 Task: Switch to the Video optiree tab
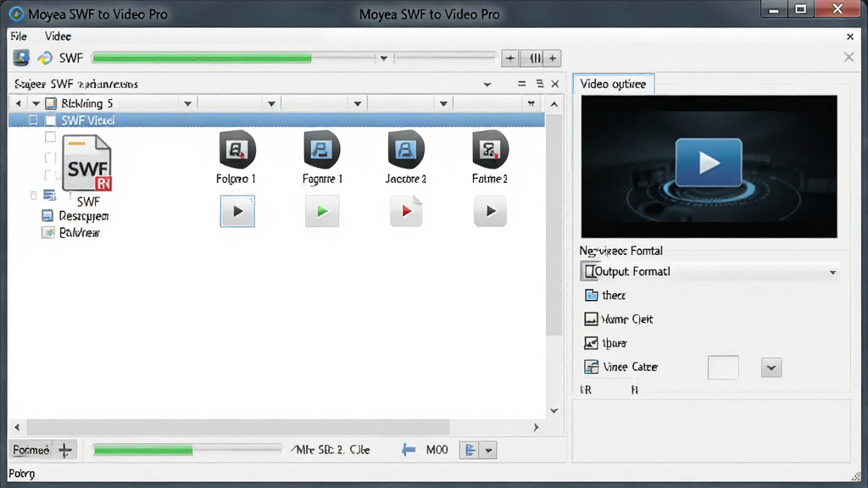point(613,84)
